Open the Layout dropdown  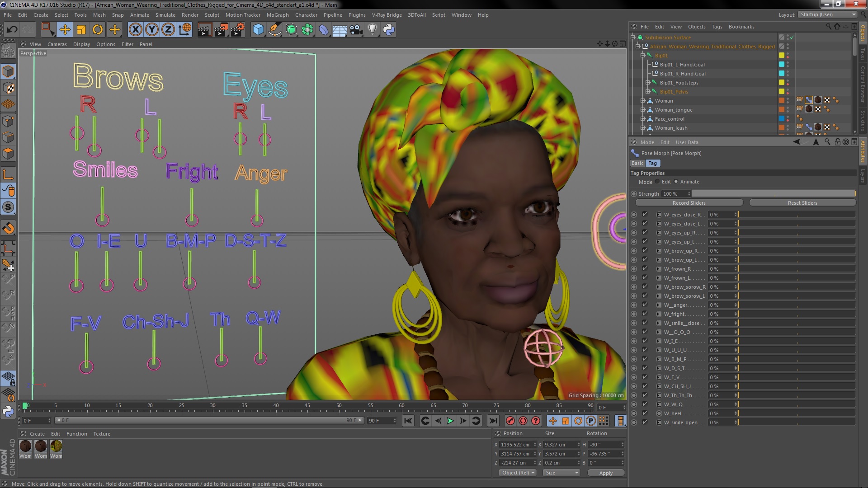827,15
